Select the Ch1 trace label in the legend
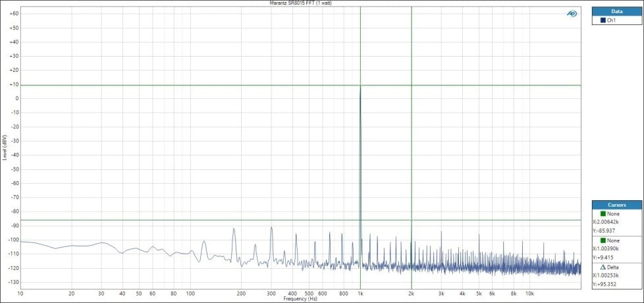The width and height of the screenshot is (644, 303). click(x=612, y=21)
